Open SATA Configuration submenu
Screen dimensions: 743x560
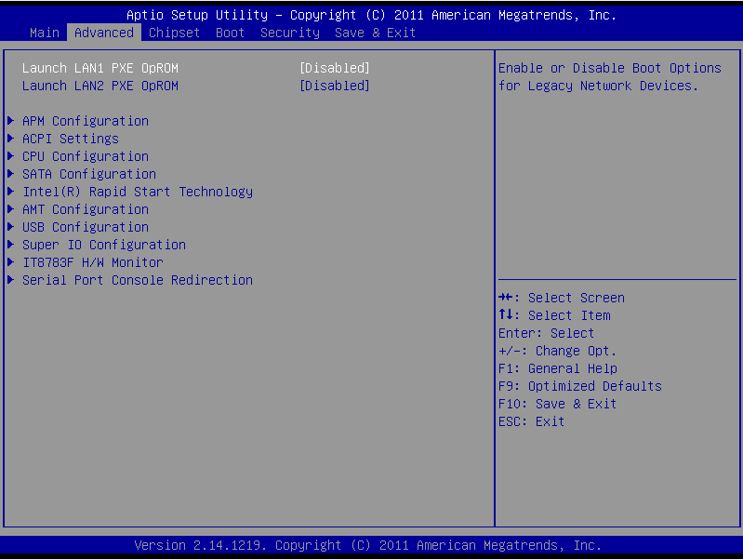[x=88, y=174]
